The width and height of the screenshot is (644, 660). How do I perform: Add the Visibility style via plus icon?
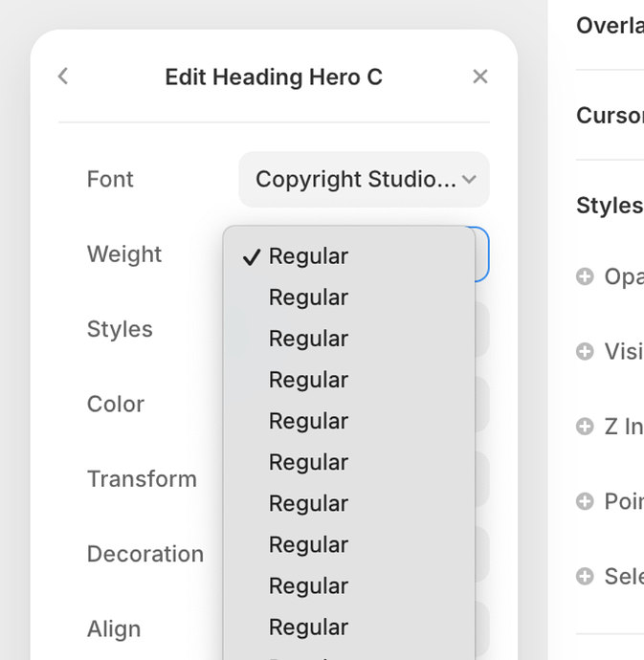pyautogui.click(x=585, y=351)
